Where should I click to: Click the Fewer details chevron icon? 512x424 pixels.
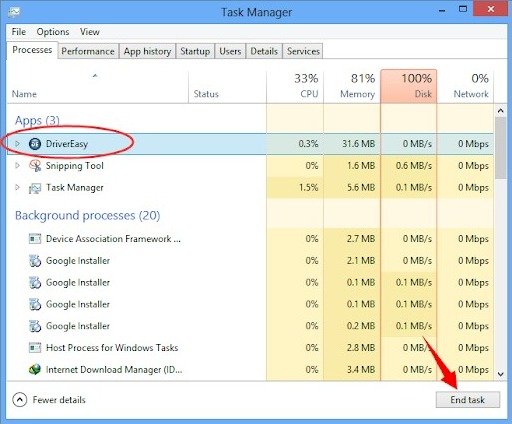click(x=20, y=399)
